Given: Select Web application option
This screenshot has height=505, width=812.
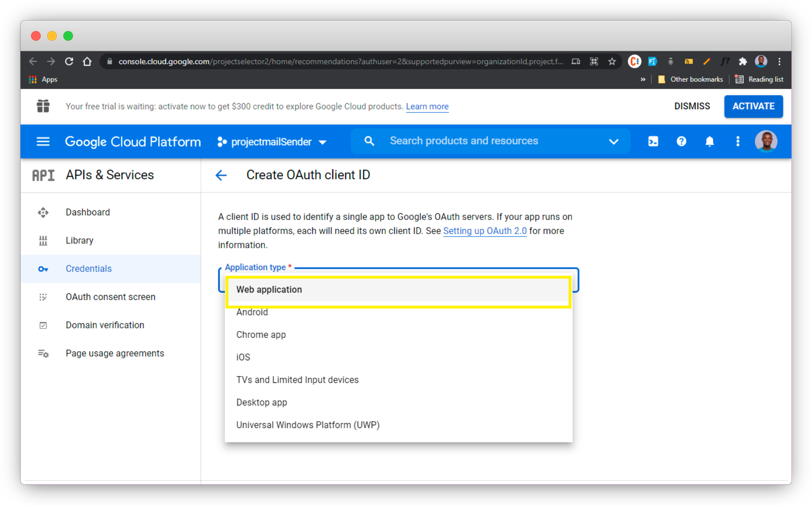Looking at the screenshot, I should pyautogui.click(x=399, y=290).
